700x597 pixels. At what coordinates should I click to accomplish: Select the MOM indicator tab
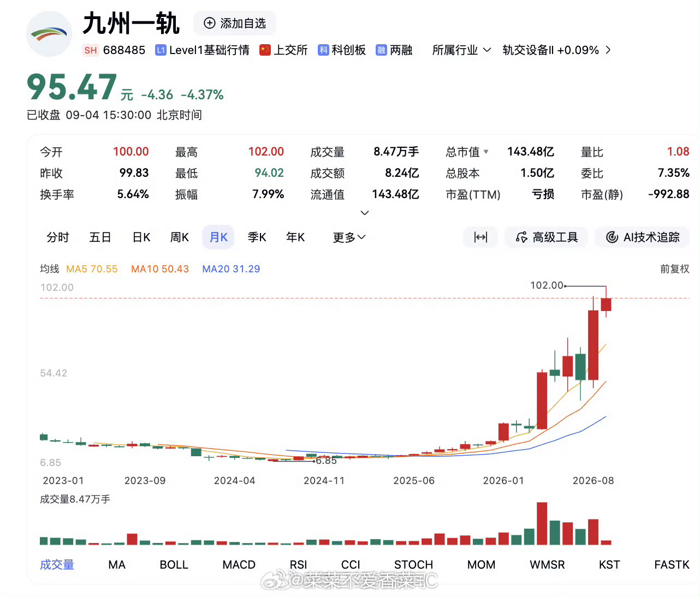(481, 565)
